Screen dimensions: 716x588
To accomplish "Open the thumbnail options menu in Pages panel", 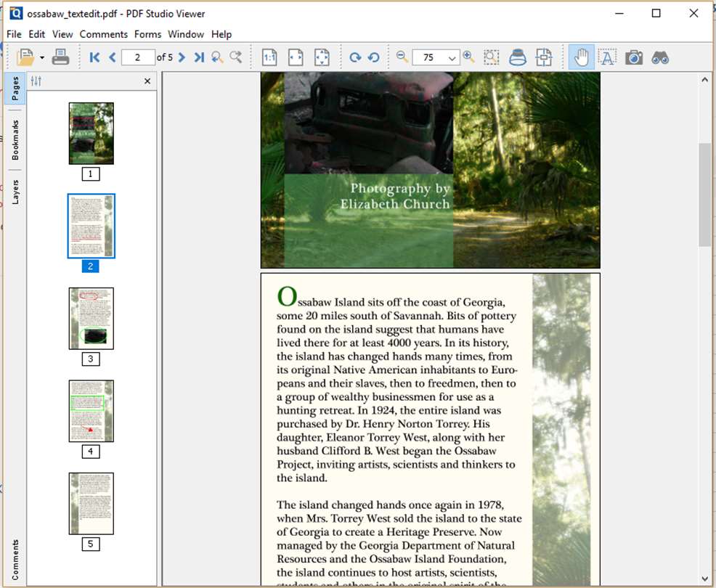I will 36,81.
